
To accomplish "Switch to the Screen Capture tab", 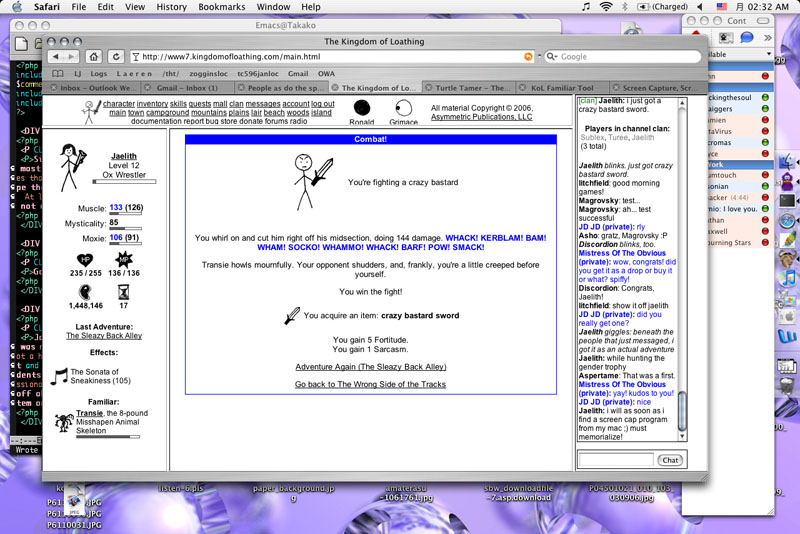I will click(x=656, y=88).
